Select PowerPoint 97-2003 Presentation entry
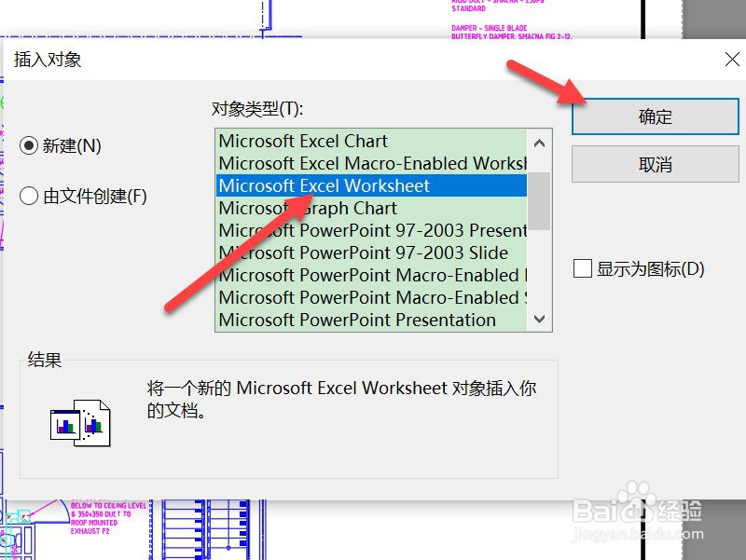Screen dimensions: 746x560 tap(371, 230)
